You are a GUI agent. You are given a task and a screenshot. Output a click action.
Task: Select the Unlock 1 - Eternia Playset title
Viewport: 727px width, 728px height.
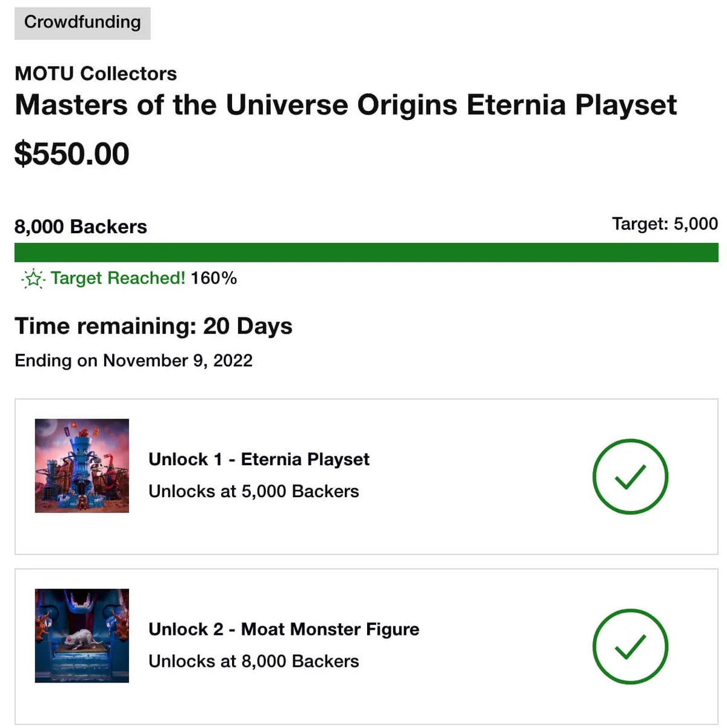pos(259,459)
